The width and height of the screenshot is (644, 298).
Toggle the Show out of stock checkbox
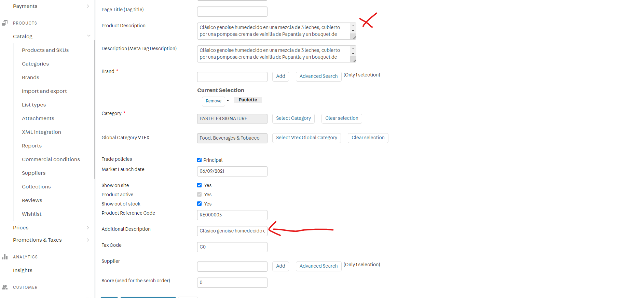coord(199,203)
